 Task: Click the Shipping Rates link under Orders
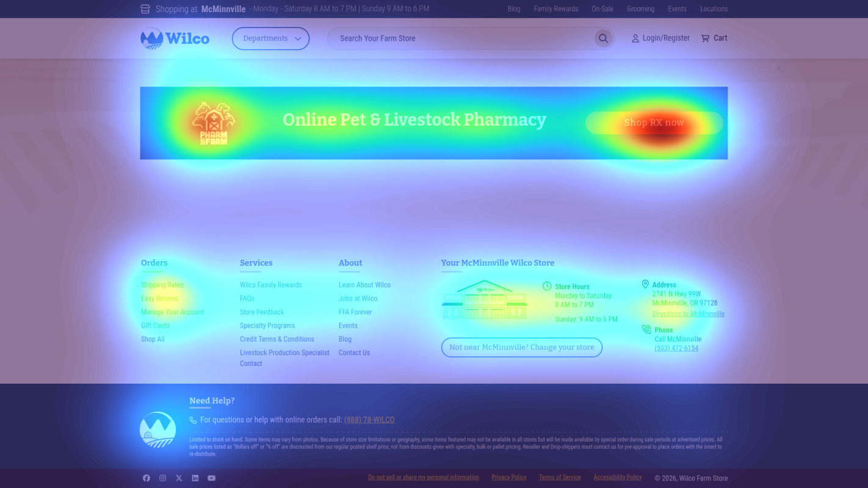point(162,285)
